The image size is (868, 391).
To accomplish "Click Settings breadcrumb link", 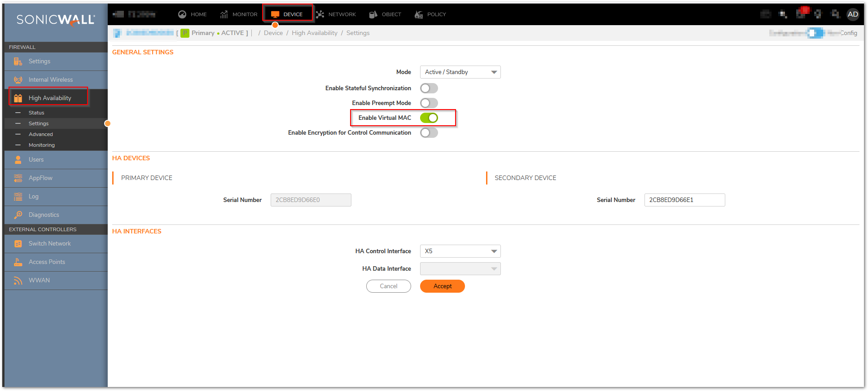I will 358,33.
